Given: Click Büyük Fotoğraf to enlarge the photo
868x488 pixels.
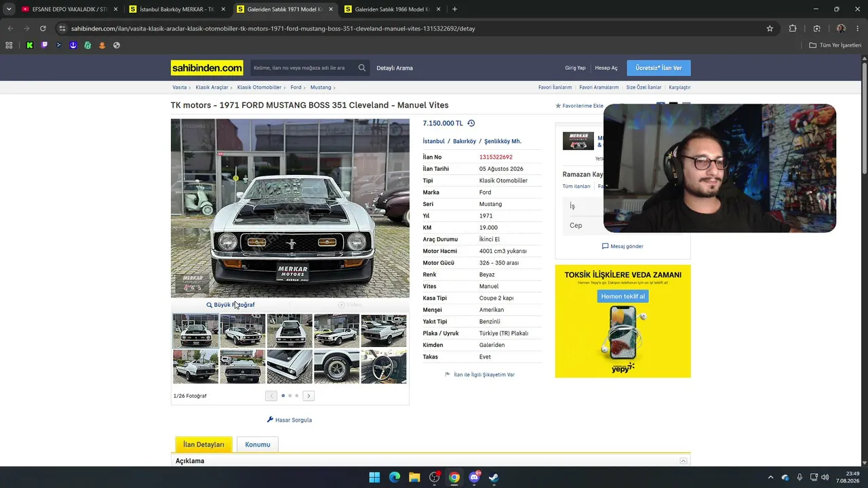Looking at the screenshot, I should 231,305.
